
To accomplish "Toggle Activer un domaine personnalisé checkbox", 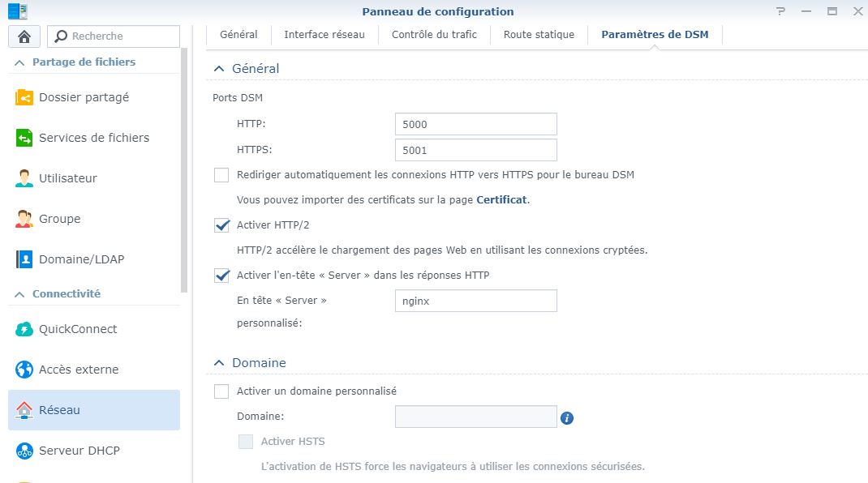I will click(221, 391).
